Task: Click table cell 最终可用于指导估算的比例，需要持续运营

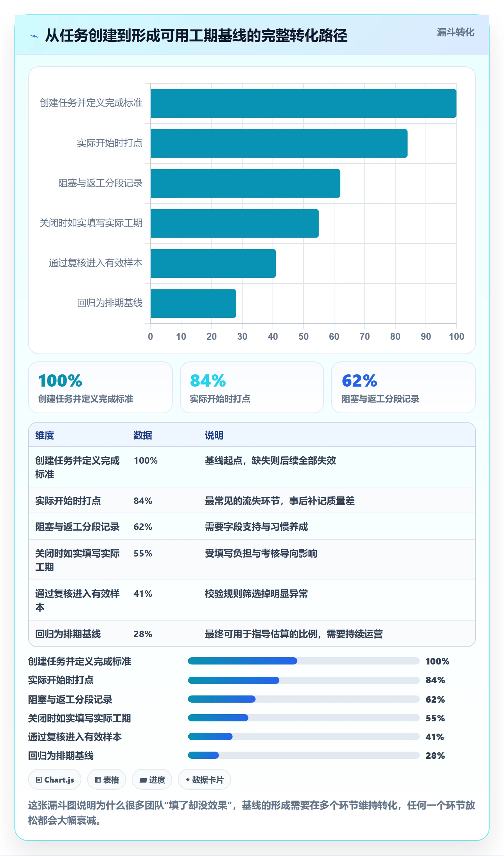Action: [294, 634]
